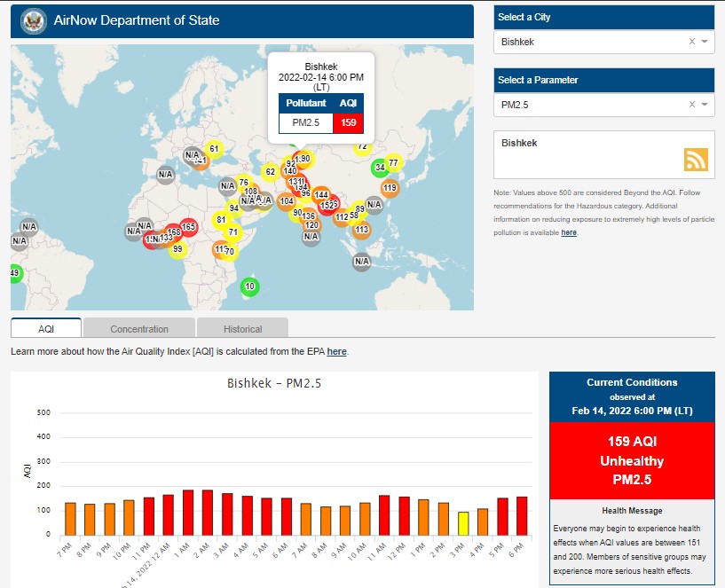
Task: Click the red map marker showing AQI 165
Action: click(188, 228)
